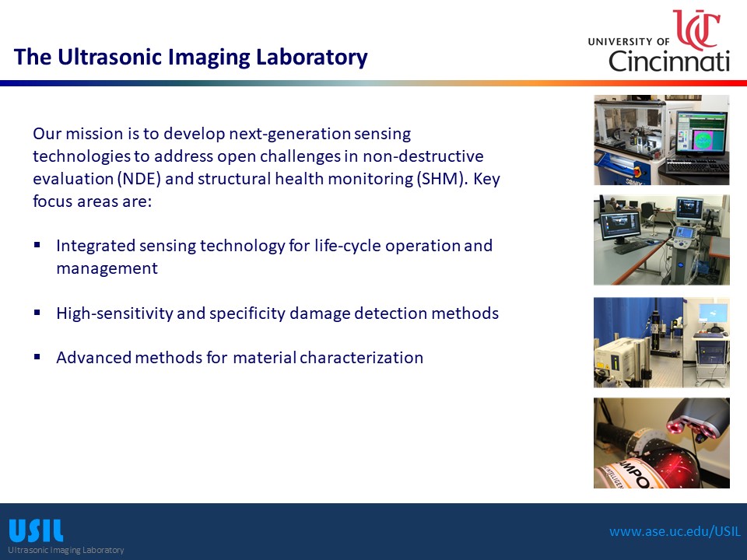Click the 'UNIVERSITY OF' text in header
747x560 pixels.
coord(629,41)
